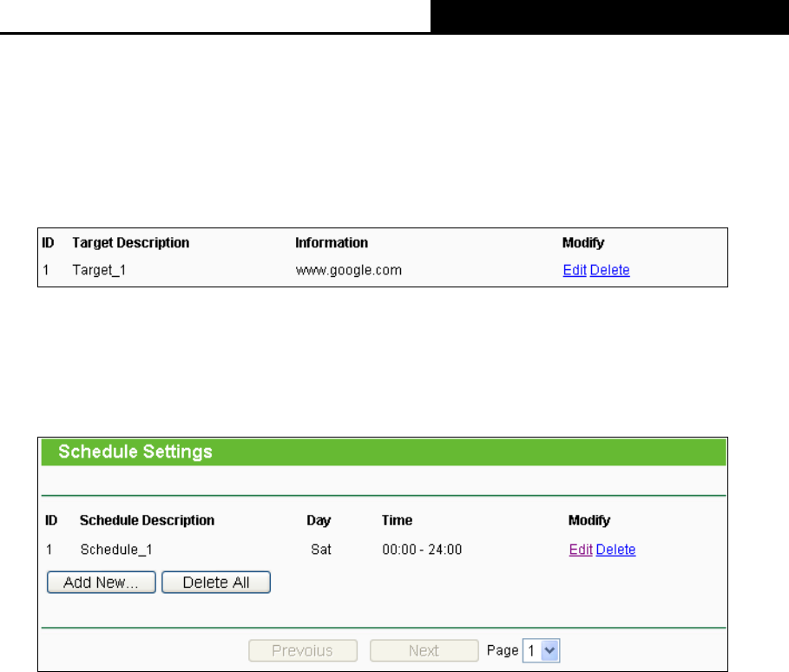
Task: Click the Next page button
Action: pyautogui.click(x=424, y=651)
